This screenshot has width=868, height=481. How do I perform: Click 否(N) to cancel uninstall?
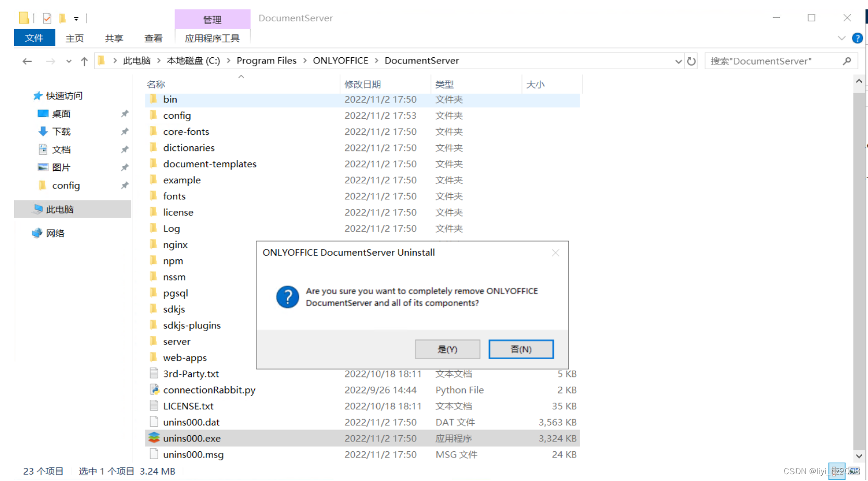tap(521, 349)
